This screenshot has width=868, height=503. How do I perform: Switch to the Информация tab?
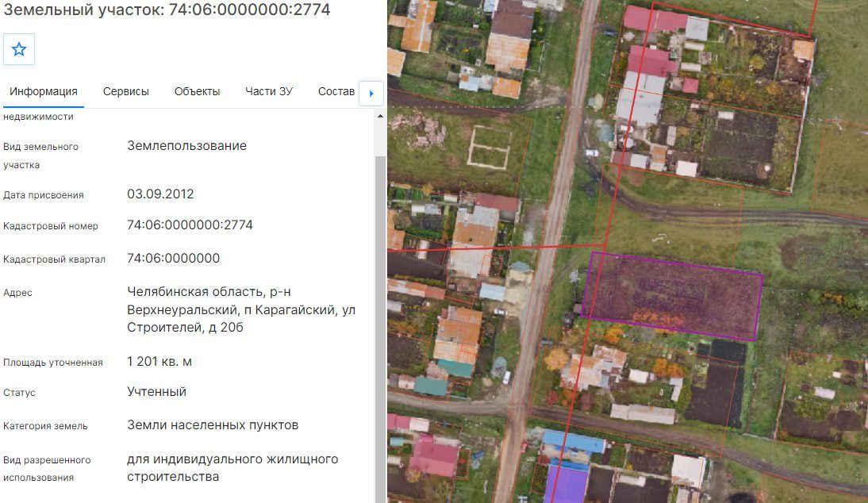(43, 91)
